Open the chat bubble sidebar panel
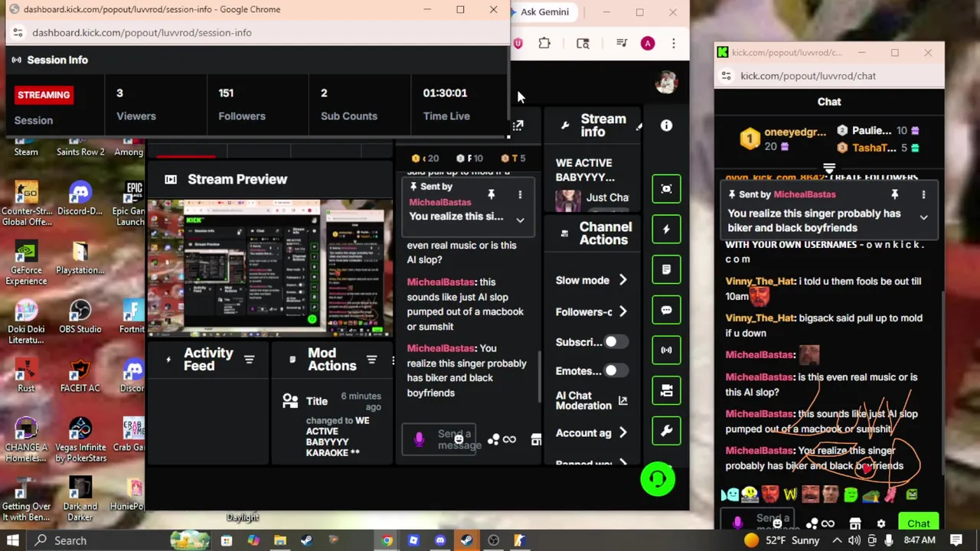Viewport: 980px width, 551px height. click(x=666, y=310)
